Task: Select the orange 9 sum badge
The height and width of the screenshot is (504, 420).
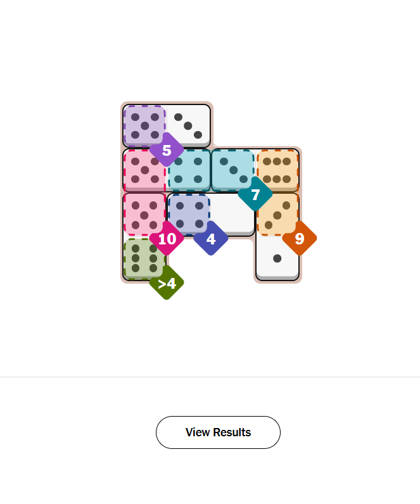Action: 300,239
